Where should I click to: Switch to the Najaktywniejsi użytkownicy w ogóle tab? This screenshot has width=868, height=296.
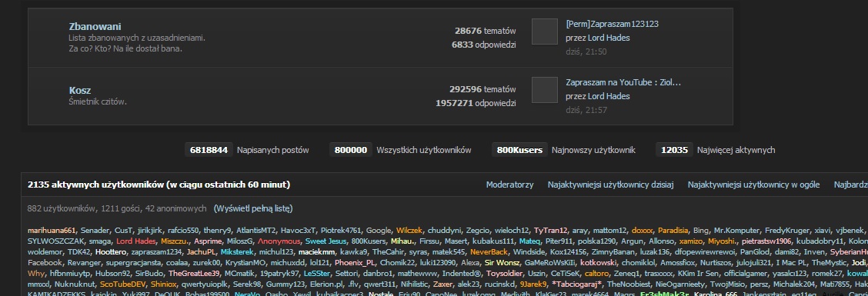(753, 185)
